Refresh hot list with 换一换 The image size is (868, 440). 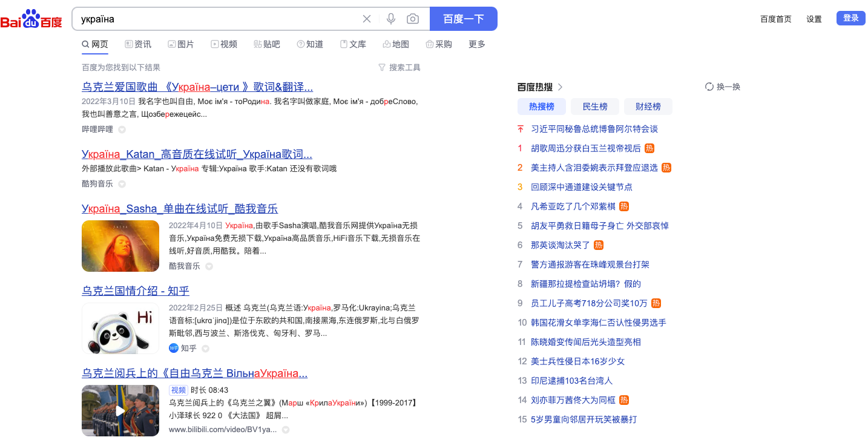tap(723, 87)
